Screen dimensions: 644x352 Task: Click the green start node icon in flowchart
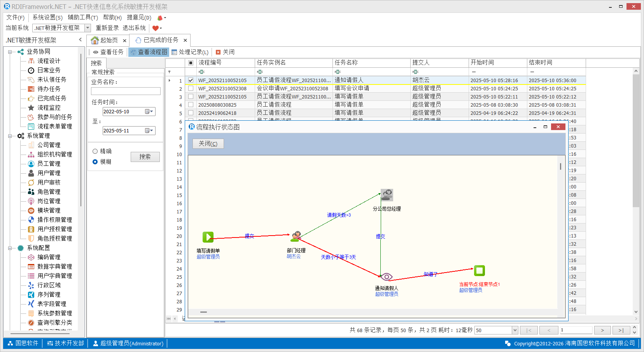[x=208, y=237]
